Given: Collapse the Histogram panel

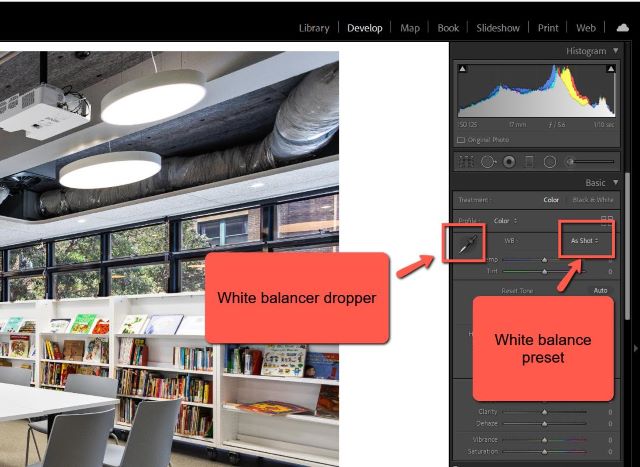Looking at the screenshot, I should tap(614, 49).
